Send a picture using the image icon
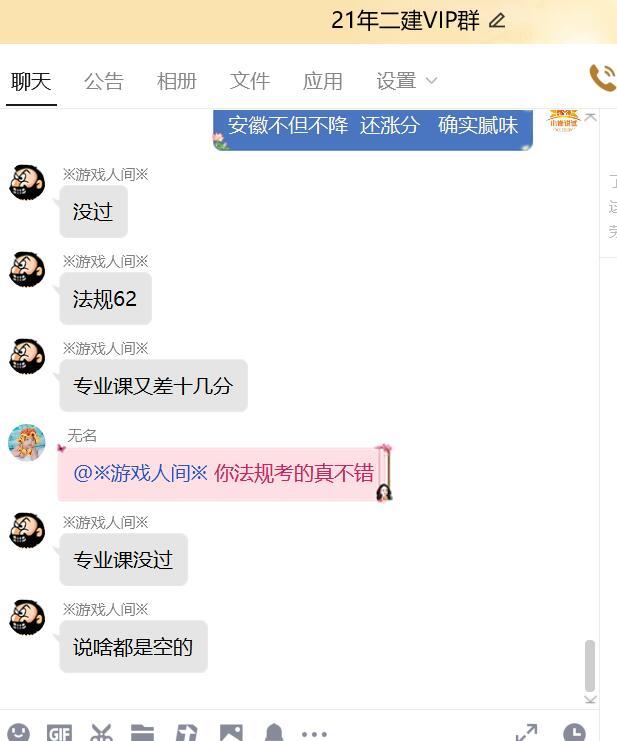The image size is (617, 741). coord(231,733)
